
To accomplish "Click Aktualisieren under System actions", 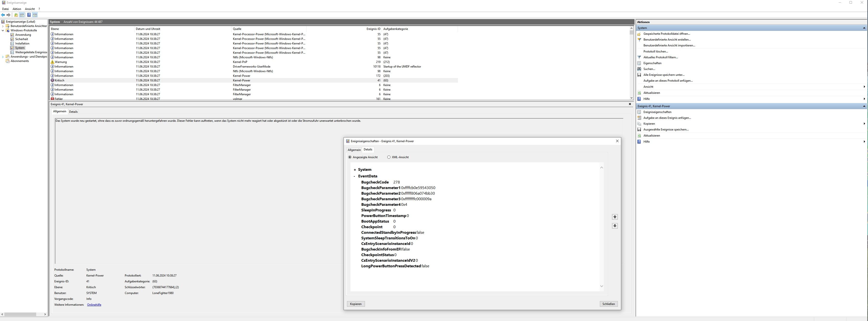I will point(652,93).
